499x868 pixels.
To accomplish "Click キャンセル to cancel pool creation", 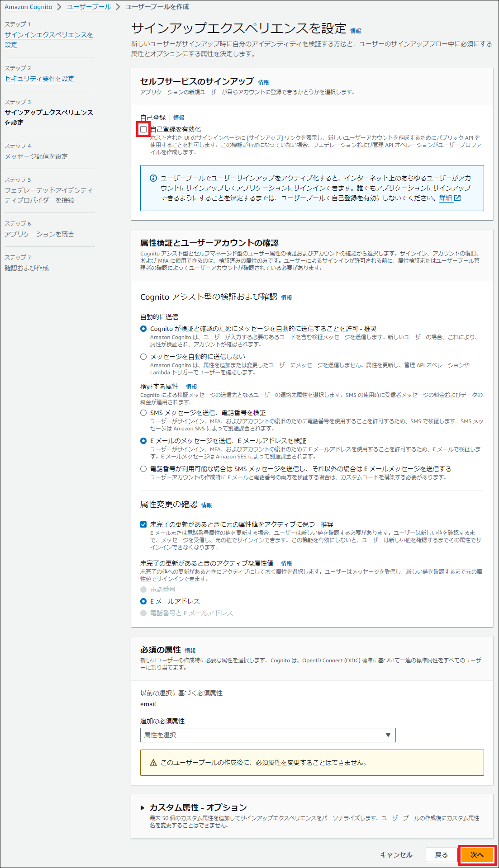I will tap(396, 855).
